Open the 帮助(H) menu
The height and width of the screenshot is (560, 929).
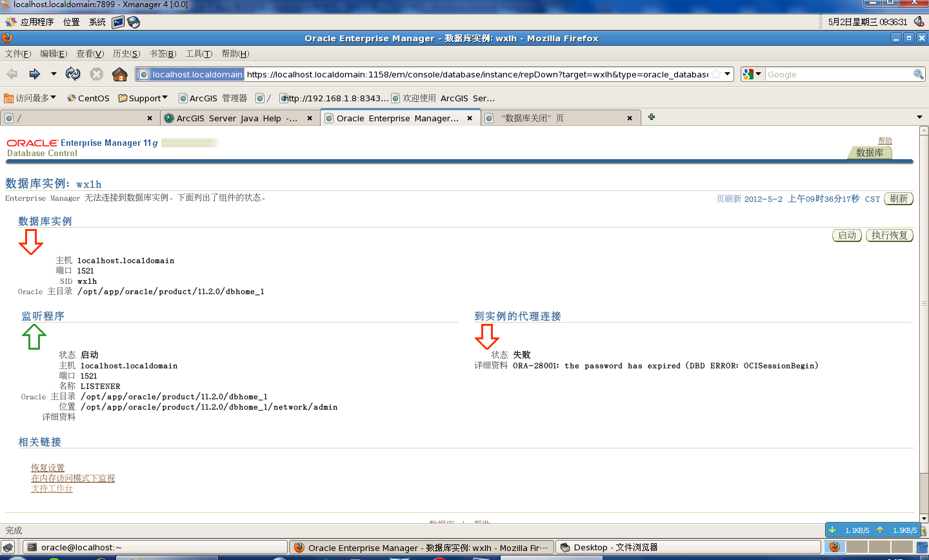click(x=235, y=54)
